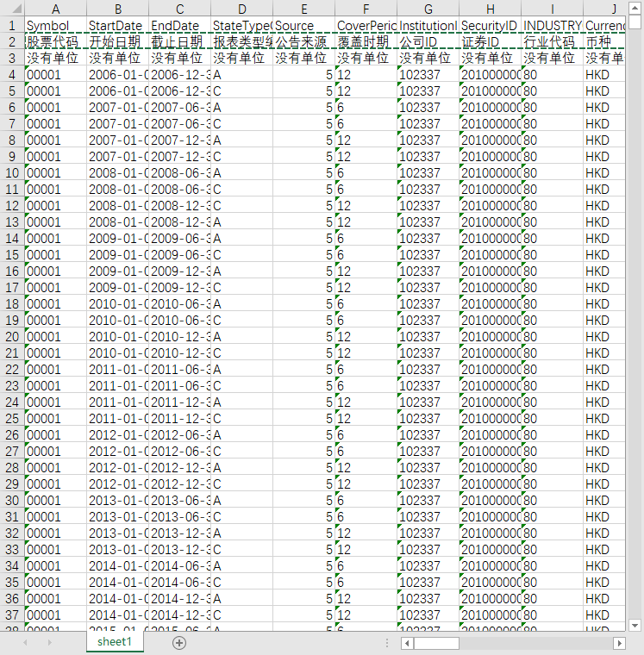The image size is (644, 655).
Task: Click HKD cell in row 37
Action: (604, 614)
